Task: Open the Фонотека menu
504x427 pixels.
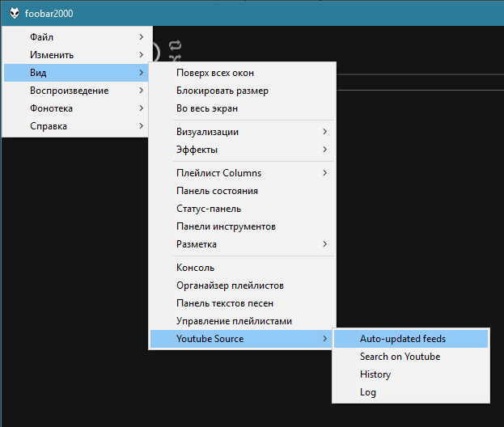Action: (x=76, y=108)
